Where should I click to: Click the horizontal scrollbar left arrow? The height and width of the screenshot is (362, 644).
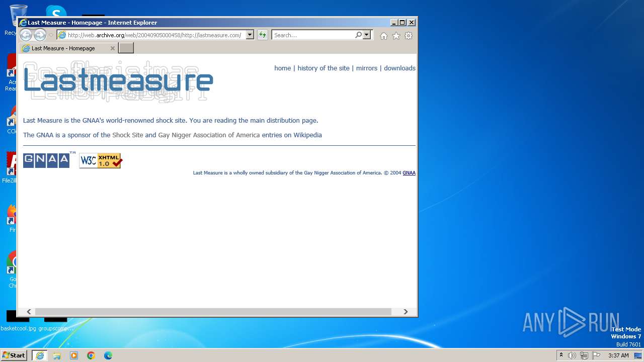29,312
